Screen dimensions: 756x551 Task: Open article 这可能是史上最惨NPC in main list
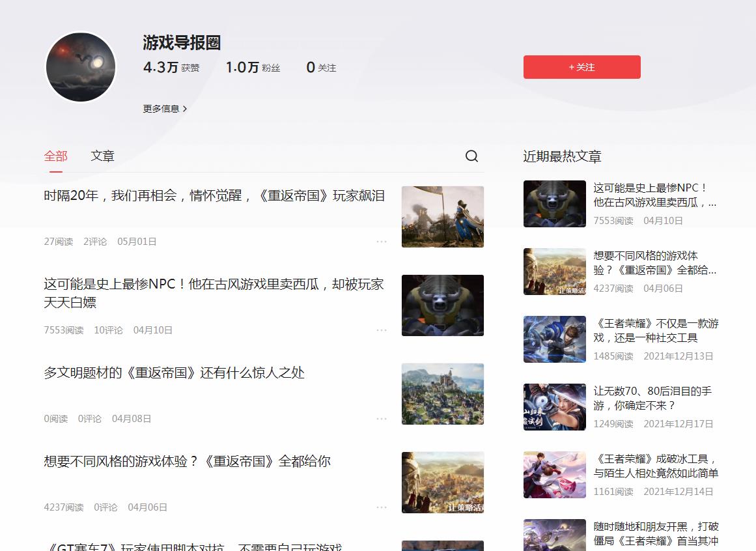pos(214,293)
